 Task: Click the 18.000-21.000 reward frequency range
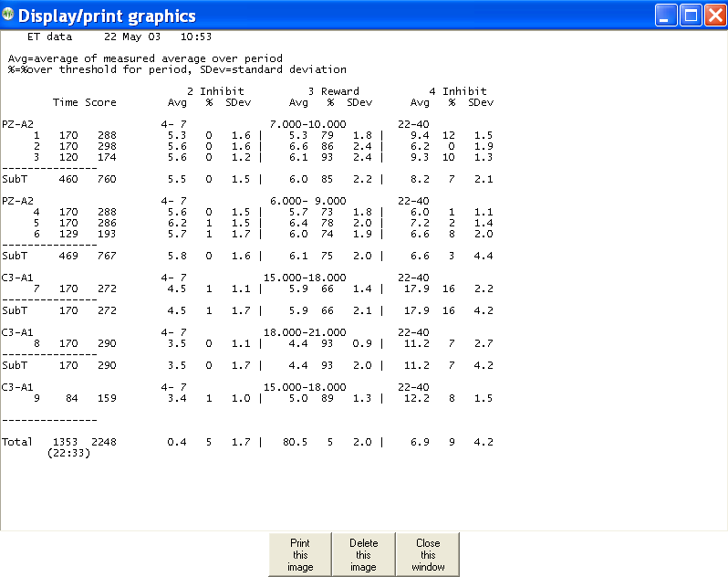pos(307,332)
